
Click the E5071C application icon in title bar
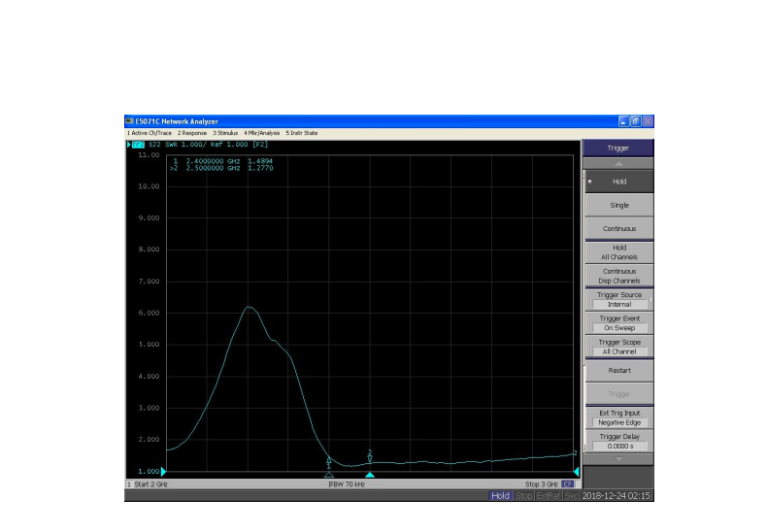tap(130, 120)
